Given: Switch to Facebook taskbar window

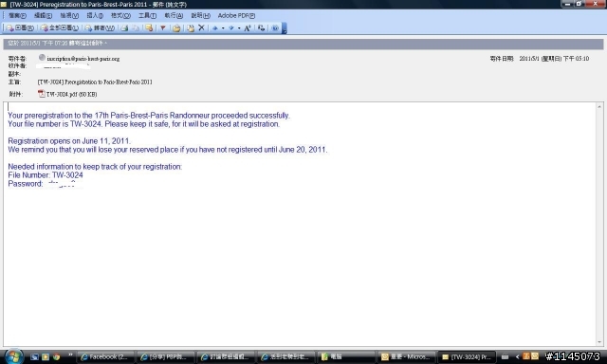Looking at the screenshot, I should (105, 356).
